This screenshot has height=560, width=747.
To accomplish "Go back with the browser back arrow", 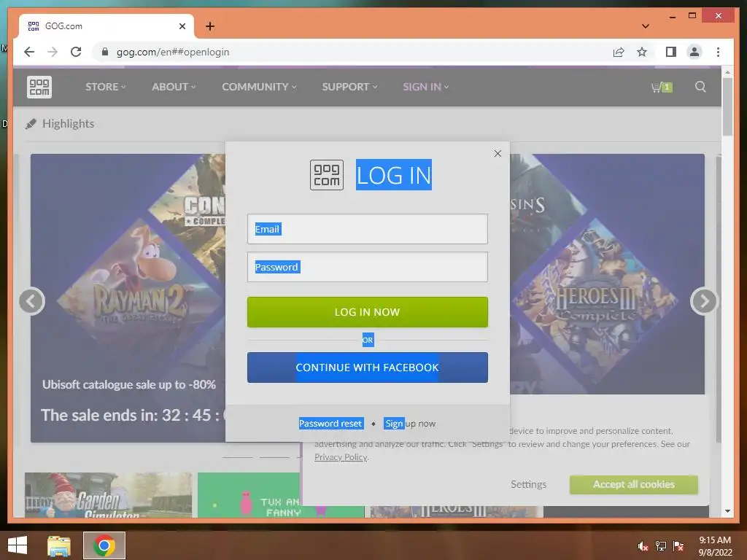I will pyautogui.click(x=29, y=52).
